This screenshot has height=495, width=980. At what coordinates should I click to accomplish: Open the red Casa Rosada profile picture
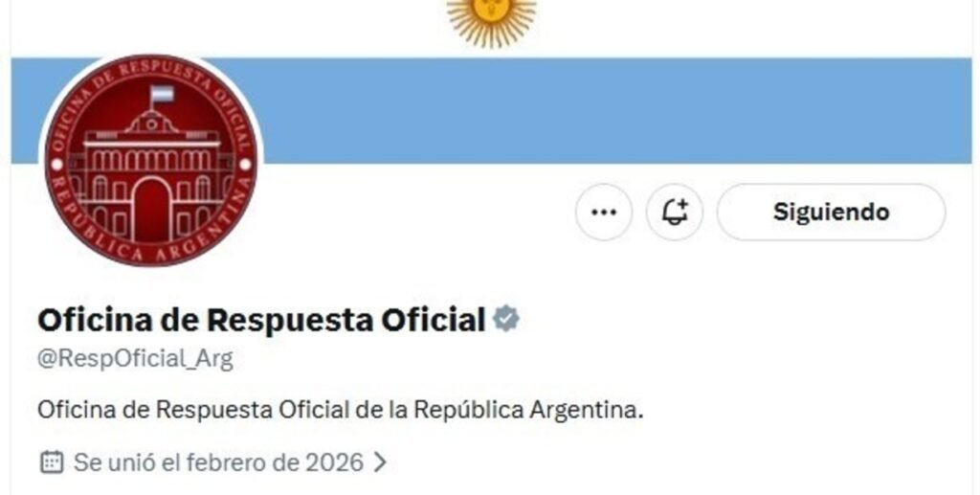(x=150, y=161)
